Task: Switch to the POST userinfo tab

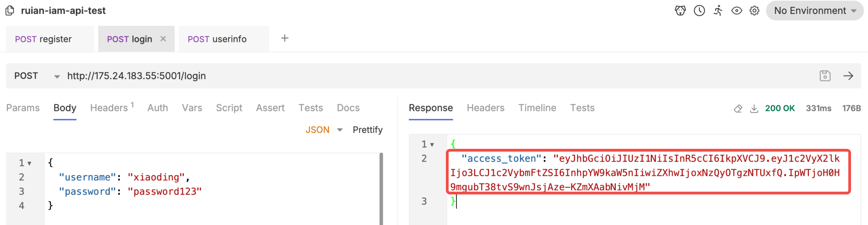Action: tap(217, 39)
